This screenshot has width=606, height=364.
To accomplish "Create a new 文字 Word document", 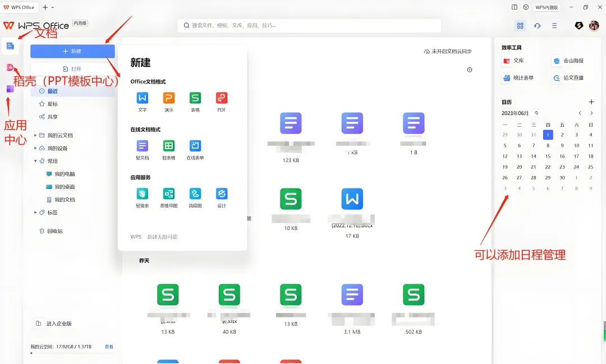I will pos(142,102).
